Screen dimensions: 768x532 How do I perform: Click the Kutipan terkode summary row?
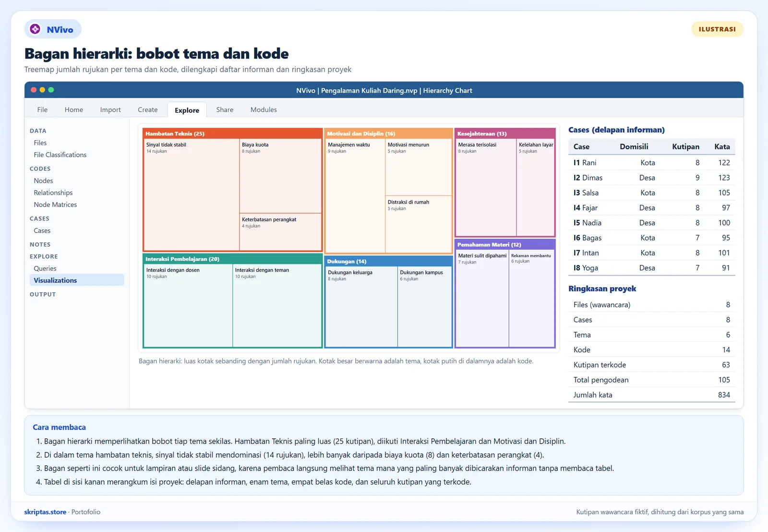coord(651,365)
